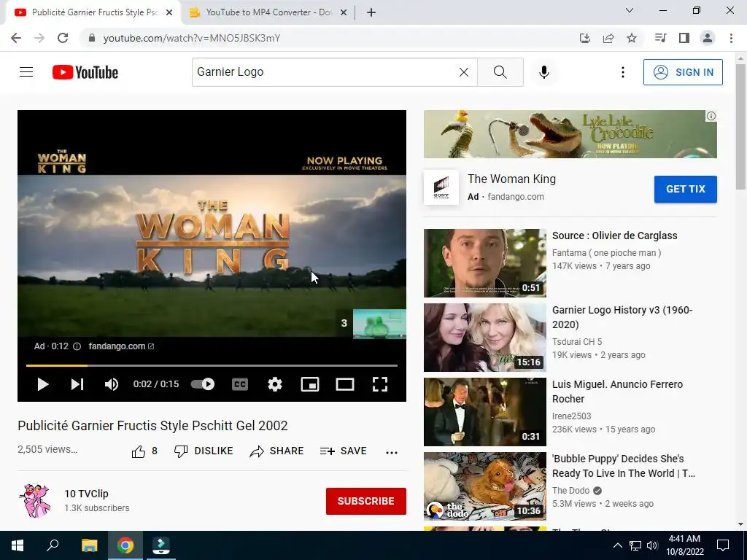Click the GET TIX button
Image resolution: width=747 pixels, height=560 pixels.
click(685, 189)
